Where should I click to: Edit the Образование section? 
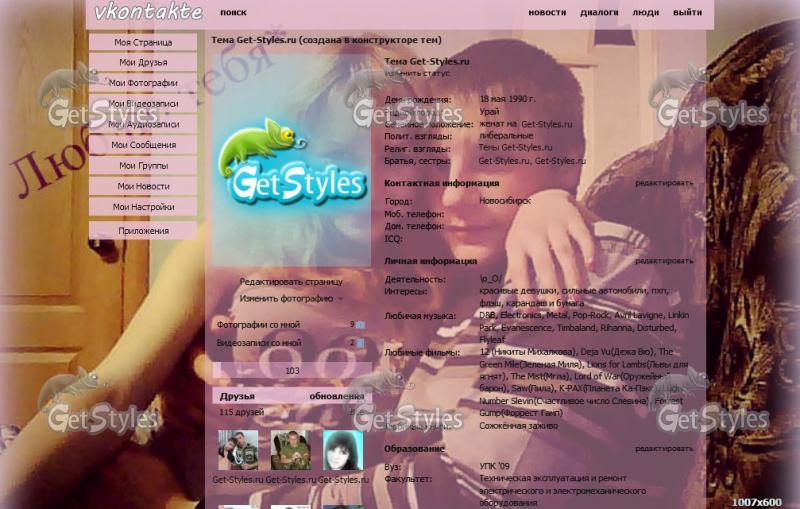pyautogui.click(x=664, y=449)
